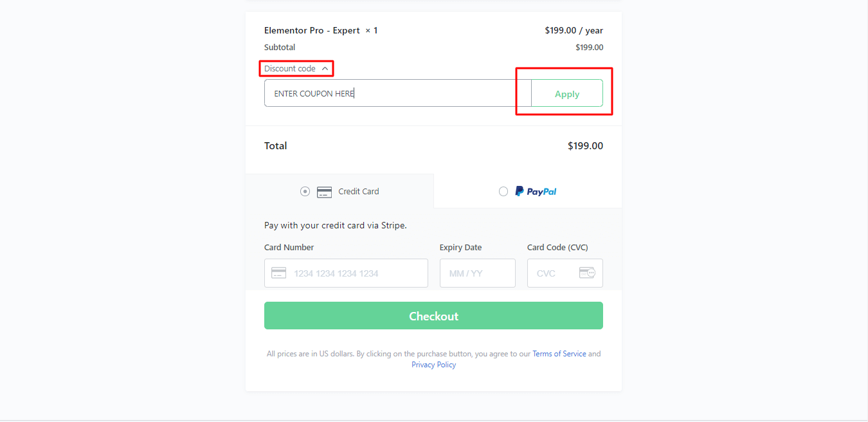The height and width of the screenshot is (422, 868).
Task: Click the chevron beside Discount code
Action: point(325,69)
